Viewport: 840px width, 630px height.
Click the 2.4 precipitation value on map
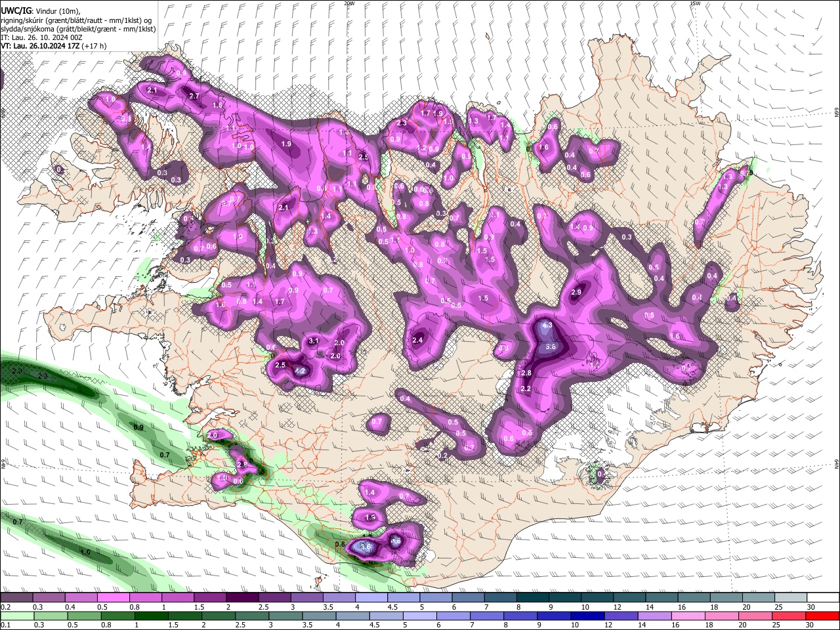[x=418, y=340]
